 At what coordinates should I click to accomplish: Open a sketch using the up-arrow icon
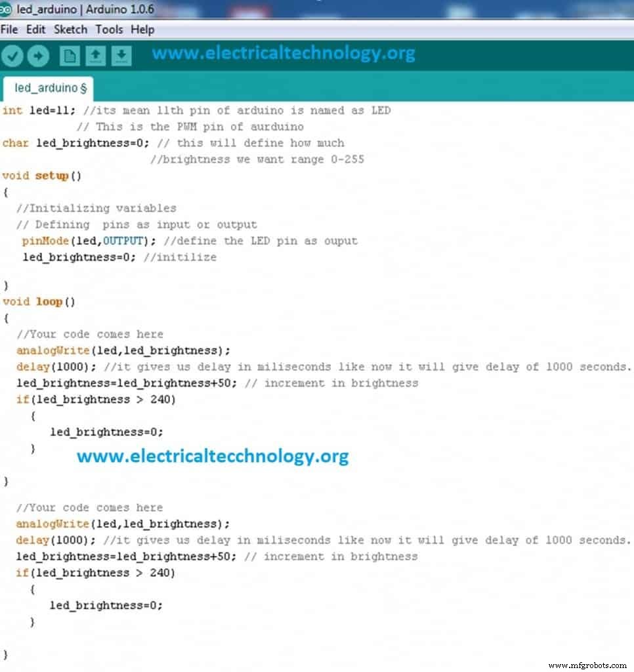(x=95, y=56)
